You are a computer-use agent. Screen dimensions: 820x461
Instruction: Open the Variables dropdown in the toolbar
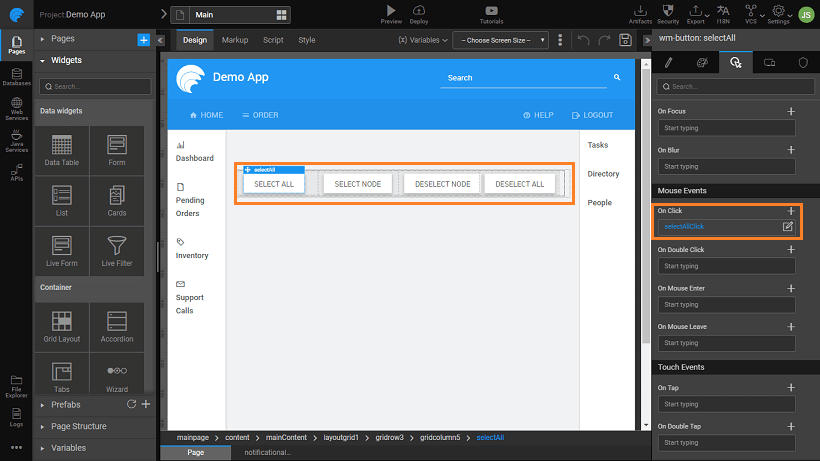point(419,40)
